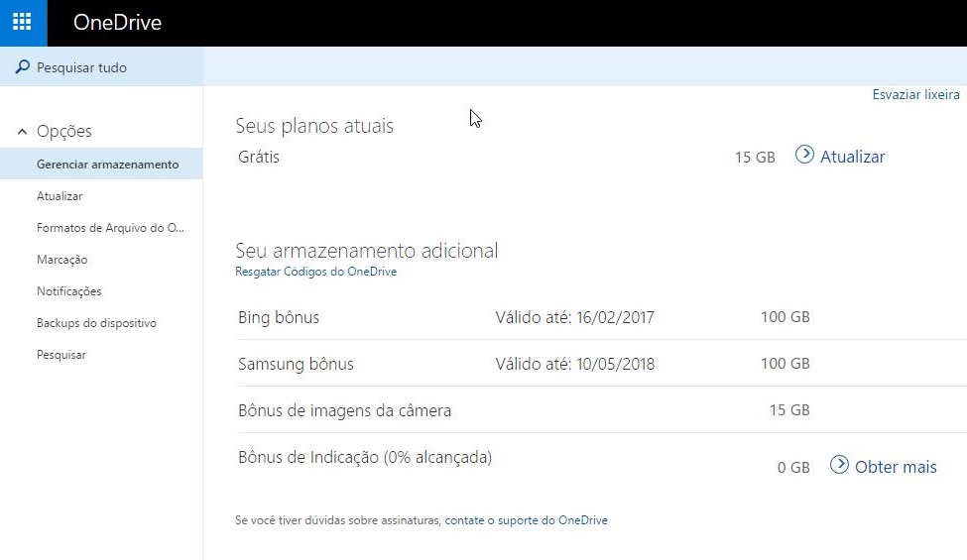Click the Bing bônus row label

279,317
